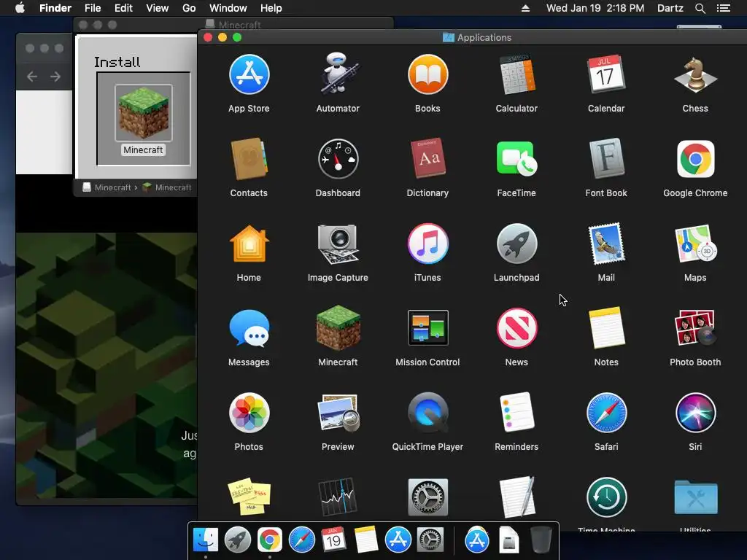Open the Apple menu
747x560 pixels.
pos(20,8)
